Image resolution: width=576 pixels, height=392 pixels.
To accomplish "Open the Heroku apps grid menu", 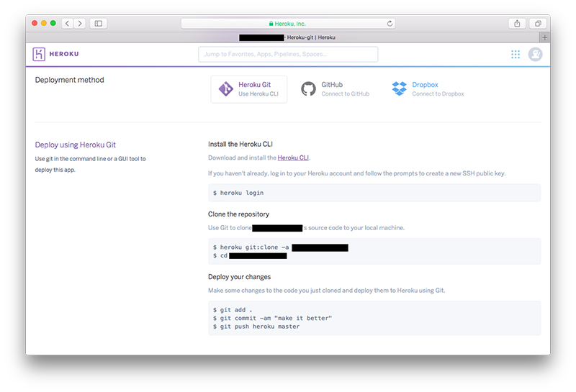I will 516,55.
